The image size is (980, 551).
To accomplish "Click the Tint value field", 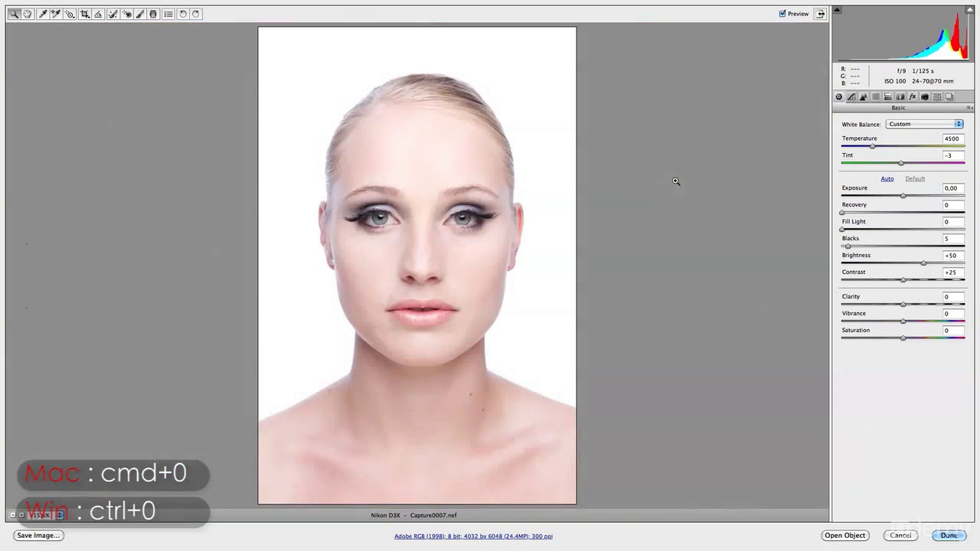I will pos(953,155).
